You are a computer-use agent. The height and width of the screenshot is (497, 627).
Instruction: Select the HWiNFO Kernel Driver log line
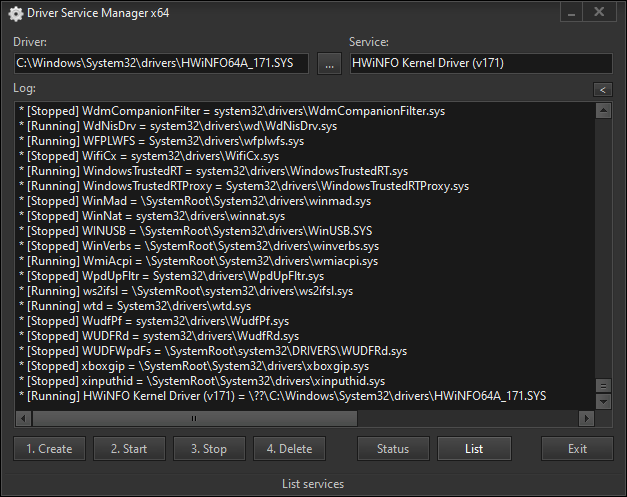[283, 396]
